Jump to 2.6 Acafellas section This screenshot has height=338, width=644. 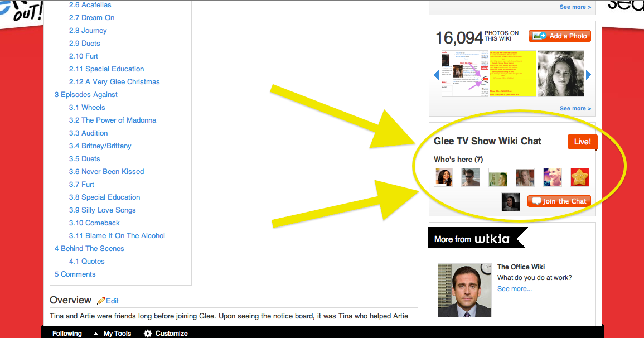(90, 5)
